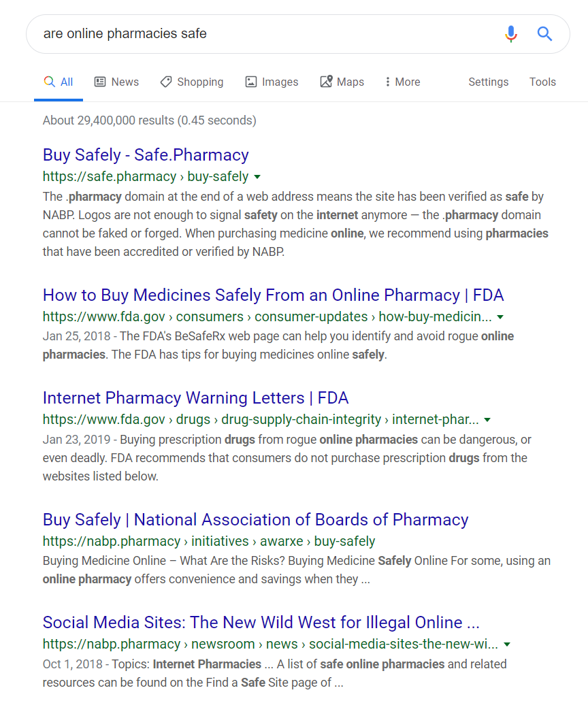Click the Maps tab icon
Image resolution: width=588 pixels, height=701 pixels.
[325, 81]
